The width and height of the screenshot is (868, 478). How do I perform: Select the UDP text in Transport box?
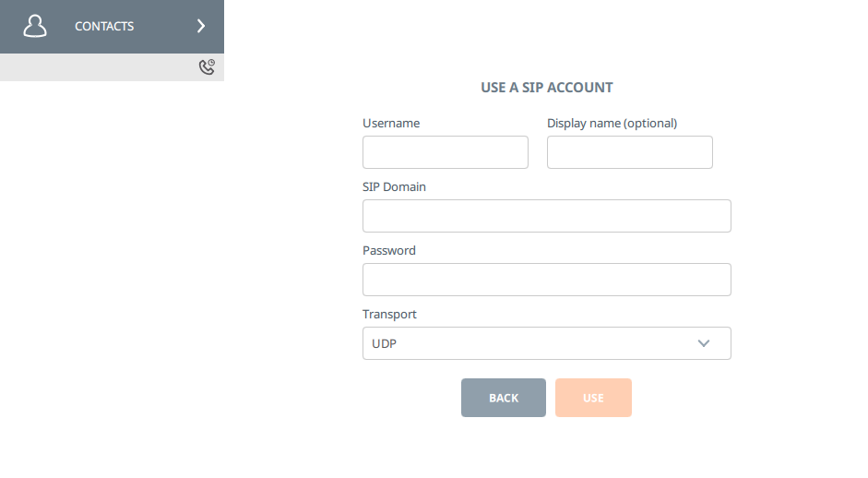384,343
